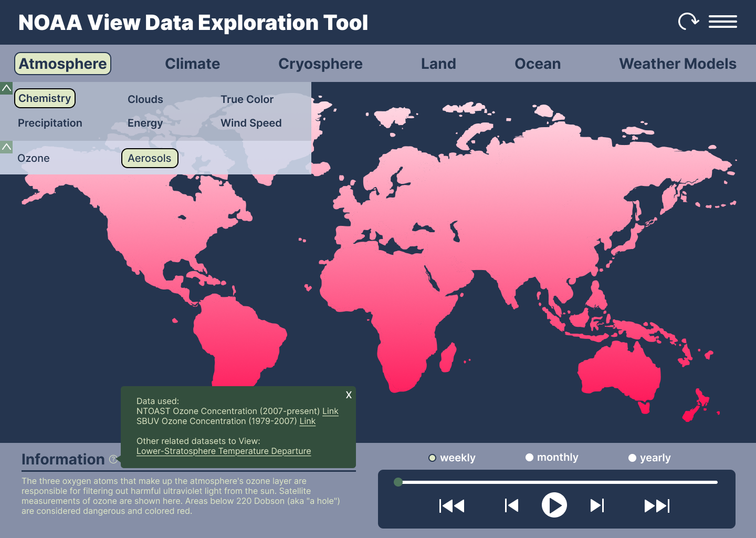
Task: Open the NTOAST Ozone Concentration Link
Action: [x=330, y=411]
